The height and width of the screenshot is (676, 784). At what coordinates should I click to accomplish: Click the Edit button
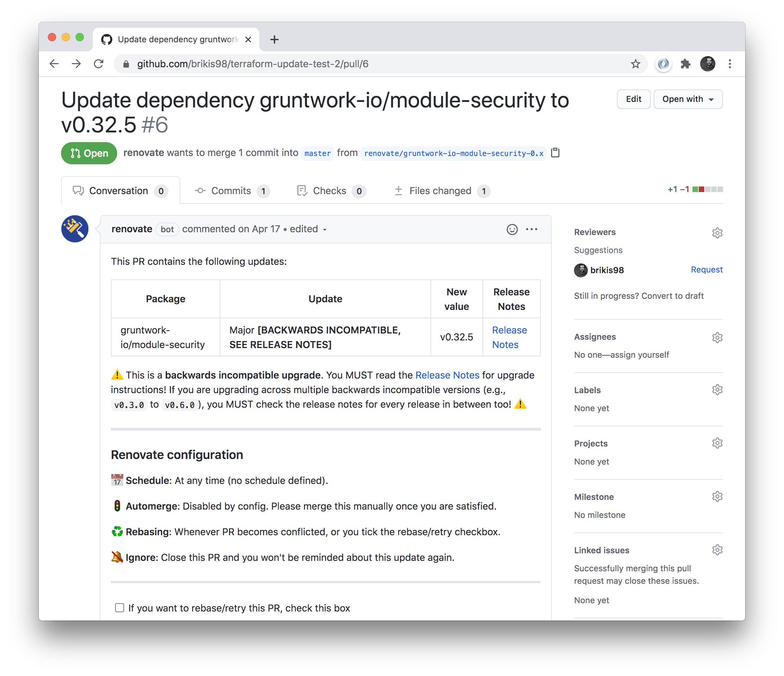(634, 99)
